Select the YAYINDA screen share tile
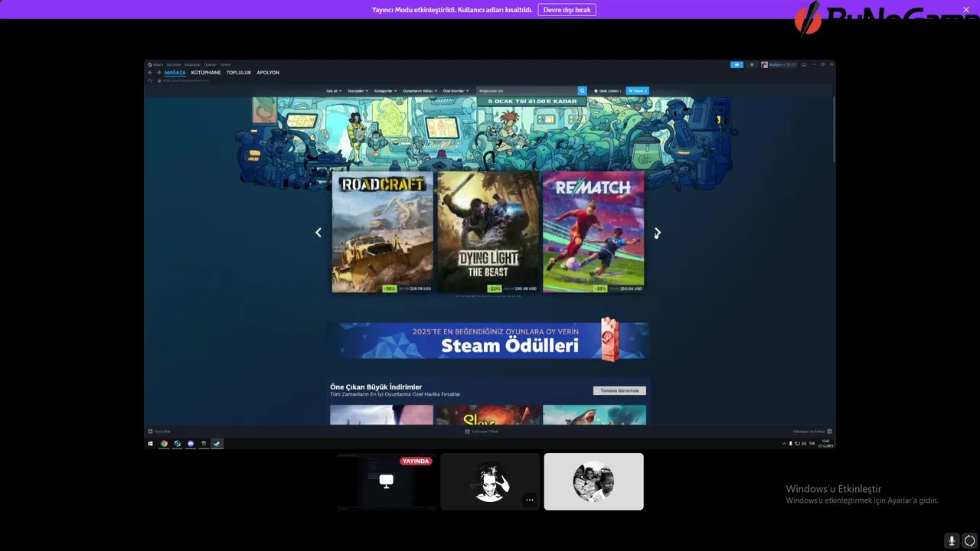Image resolution: width=980 pixels, height=551 pixels. pos(386,481)
